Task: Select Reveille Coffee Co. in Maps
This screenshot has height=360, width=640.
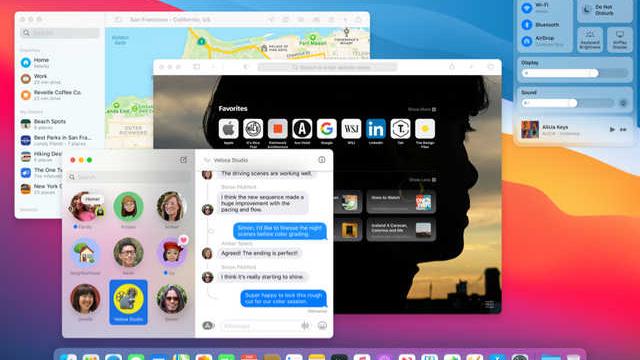Action: 60,95
